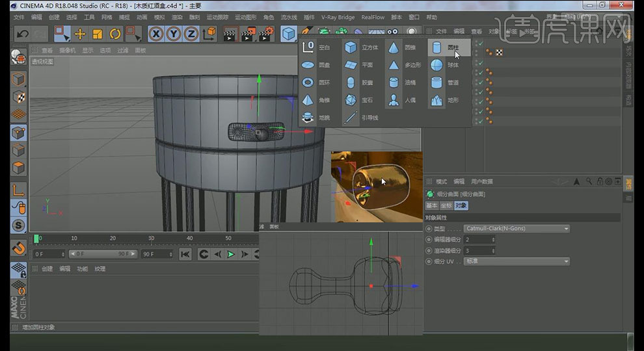Click the current frame 0 F field
644x351 pixels.
click(49, 255)
